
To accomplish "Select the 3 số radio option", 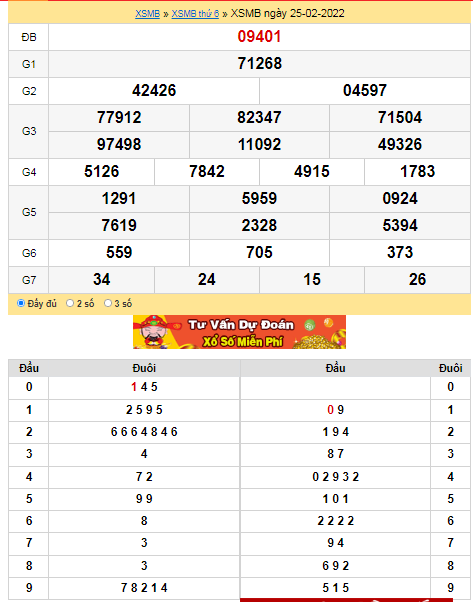I will 108,303.
